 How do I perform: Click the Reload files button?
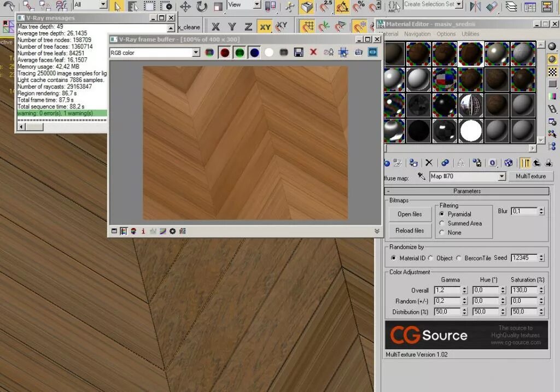tap(409, 230)
